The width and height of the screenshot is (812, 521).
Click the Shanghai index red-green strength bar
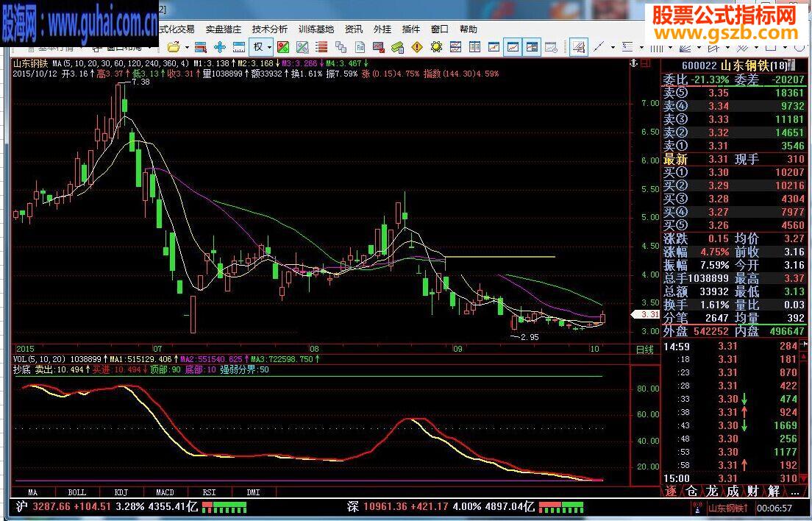coord(224,507)
